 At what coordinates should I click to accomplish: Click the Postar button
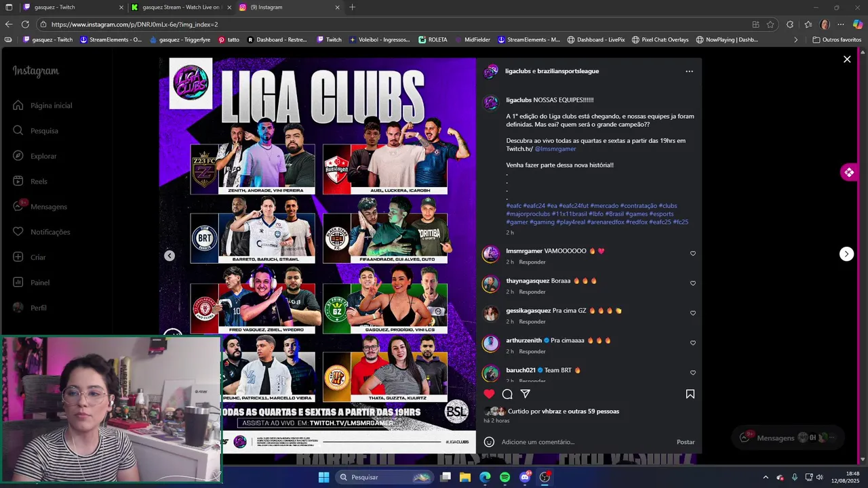[686, 442]
